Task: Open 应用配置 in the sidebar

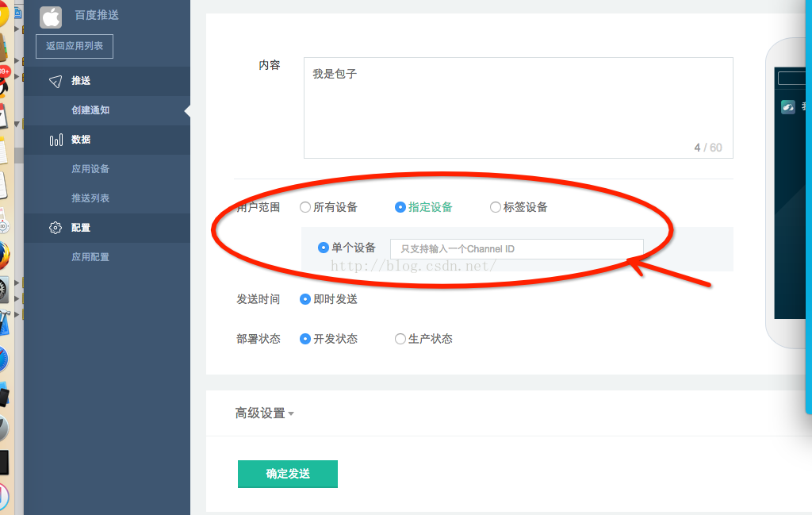Action: pos(90,256)
